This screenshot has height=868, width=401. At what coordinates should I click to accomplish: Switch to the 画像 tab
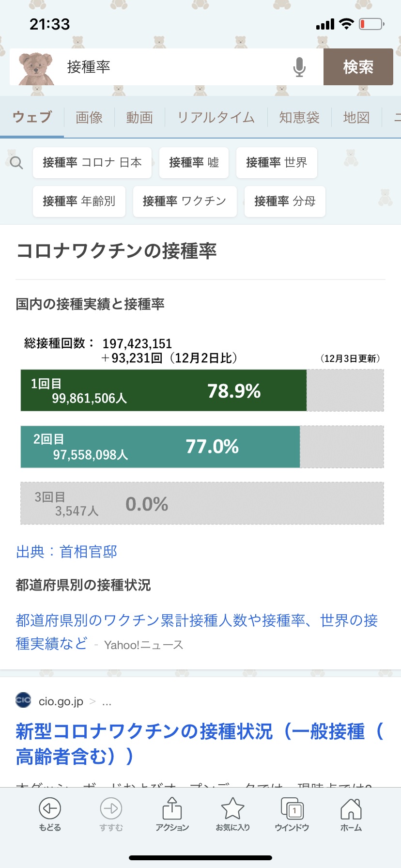[89, 117]
